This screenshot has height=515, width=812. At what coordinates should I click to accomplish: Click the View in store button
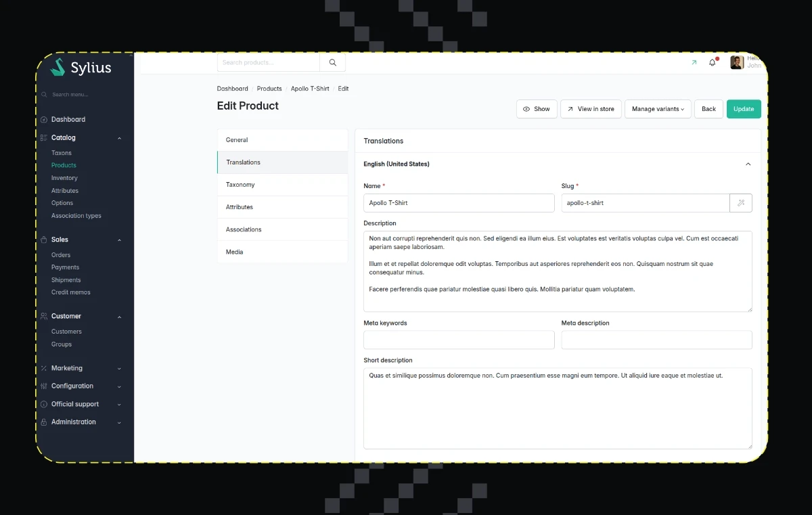591,109
